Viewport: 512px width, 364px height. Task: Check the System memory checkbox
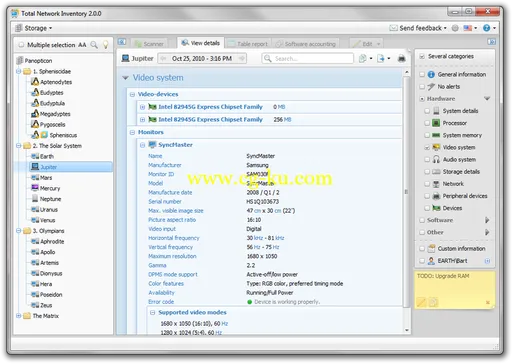click(427, 135)
